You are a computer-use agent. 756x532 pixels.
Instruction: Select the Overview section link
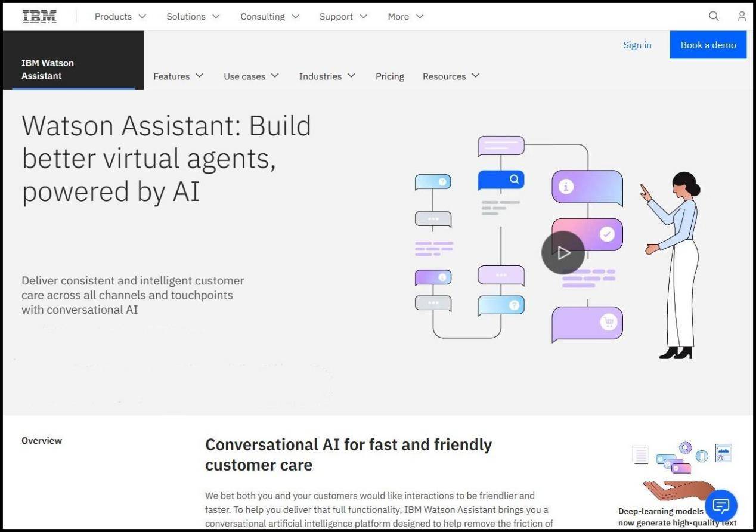point(42,441)
